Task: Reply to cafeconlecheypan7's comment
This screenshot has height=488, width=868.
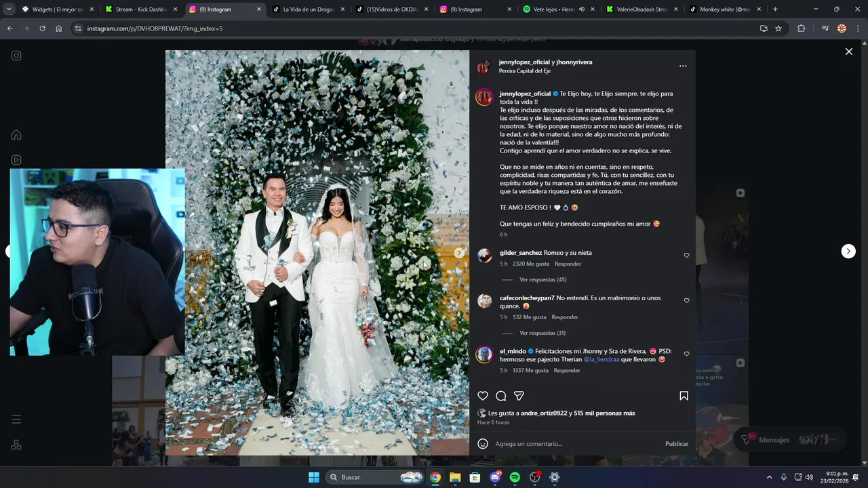Action: [x=565, y=317]
